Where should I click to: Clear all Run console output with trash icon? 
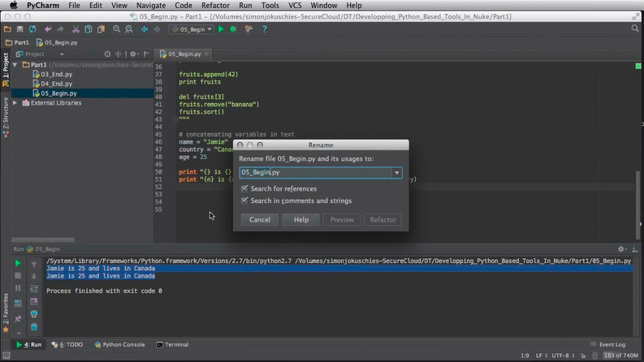click(x=34, y=327)
